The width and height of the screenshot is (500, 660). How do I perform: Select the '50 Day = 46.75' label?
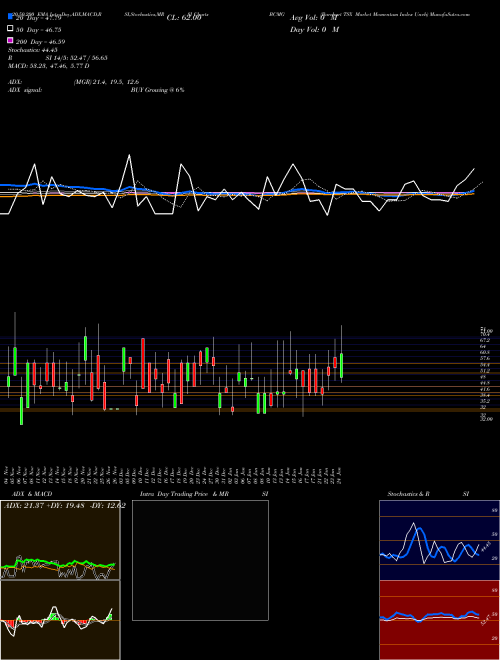[x=39, y=30]
